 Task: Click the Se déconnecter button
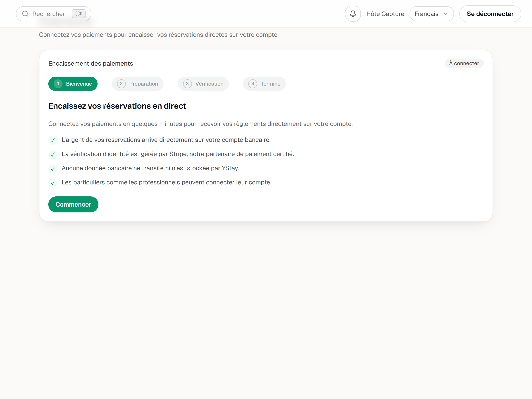tap(490, 14)
